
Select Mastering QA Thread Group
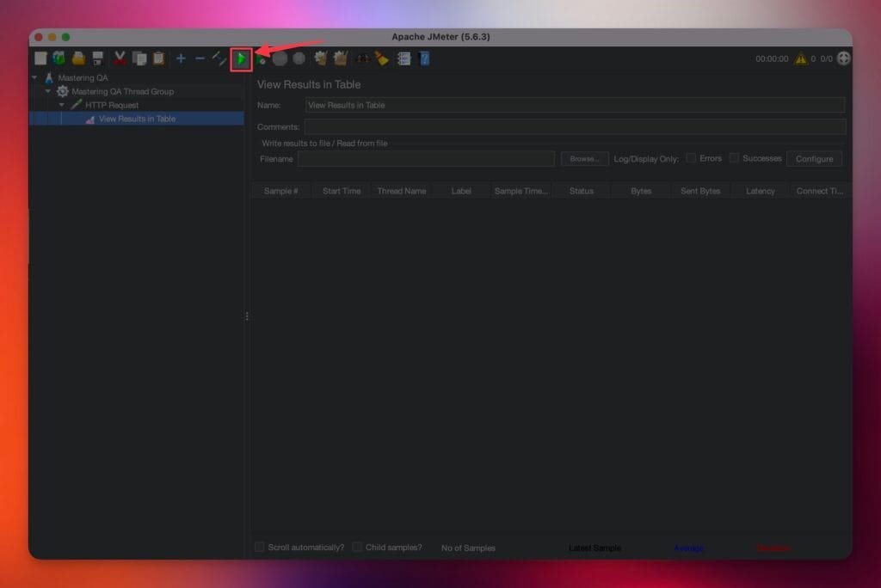click(122, 91)
